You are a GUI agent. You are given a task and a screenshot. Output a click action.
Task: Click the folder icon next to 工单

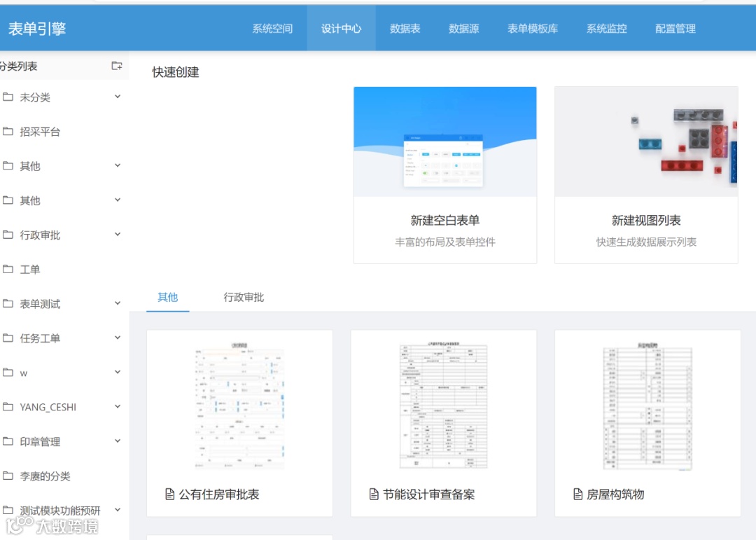[x=8, y=269]
